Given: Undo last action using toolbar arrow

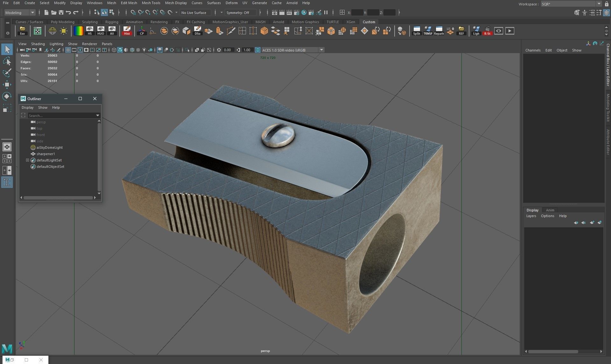Looking at the screenshot, I should click(x=68, y=12).
